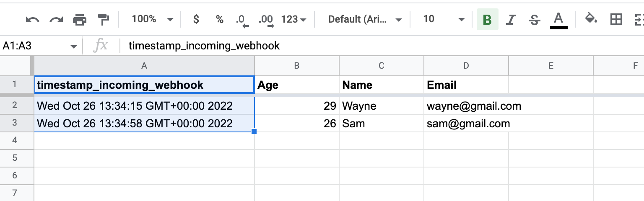644x201 pixels.
Task: Click the Print icon
Action: (80, 19)
